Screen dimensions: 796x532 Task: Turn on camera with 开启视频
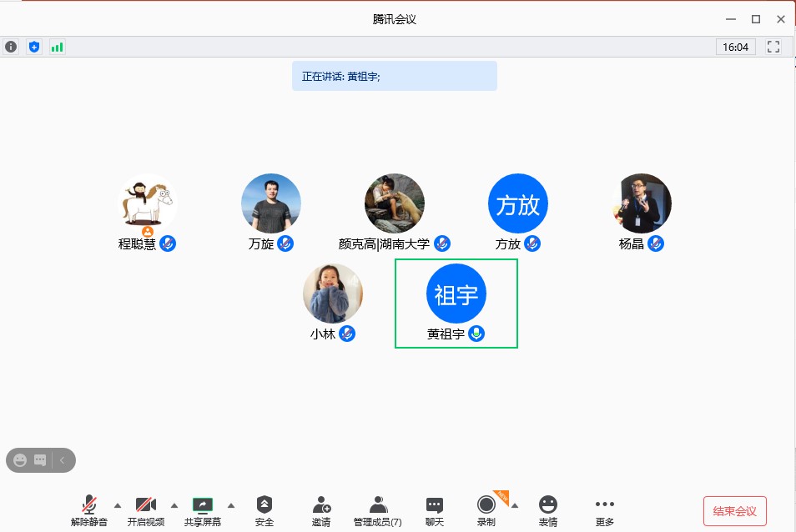click(x=146, y=509)
